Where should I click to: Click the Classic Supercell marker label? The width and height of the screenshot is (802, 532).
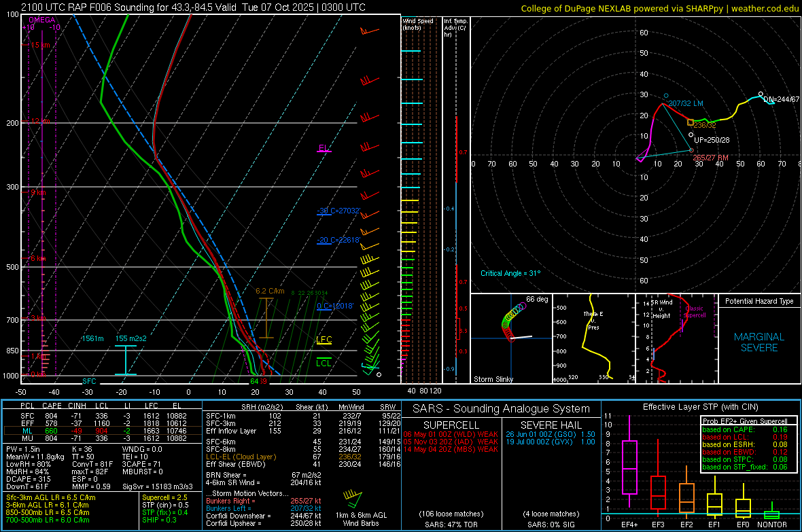[695, 312]
